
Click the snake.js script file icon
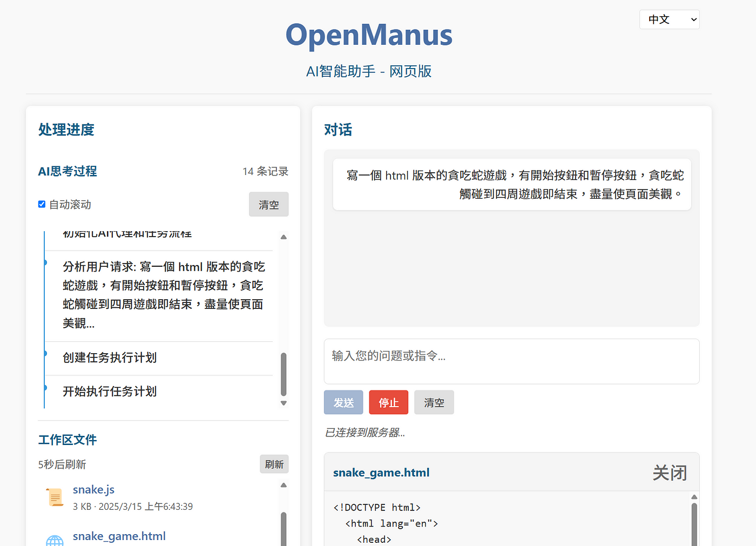point(55,497)
